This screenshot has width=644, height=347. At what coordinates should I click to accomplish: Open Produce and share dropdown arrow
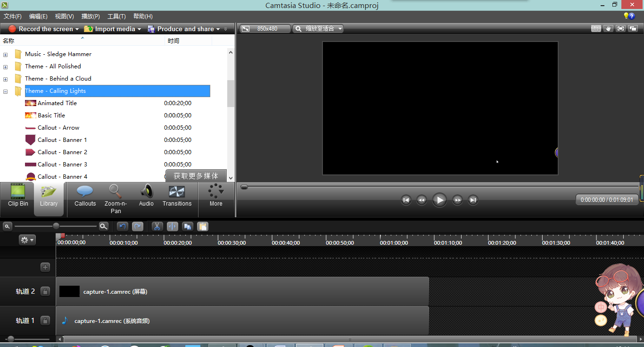218,29
